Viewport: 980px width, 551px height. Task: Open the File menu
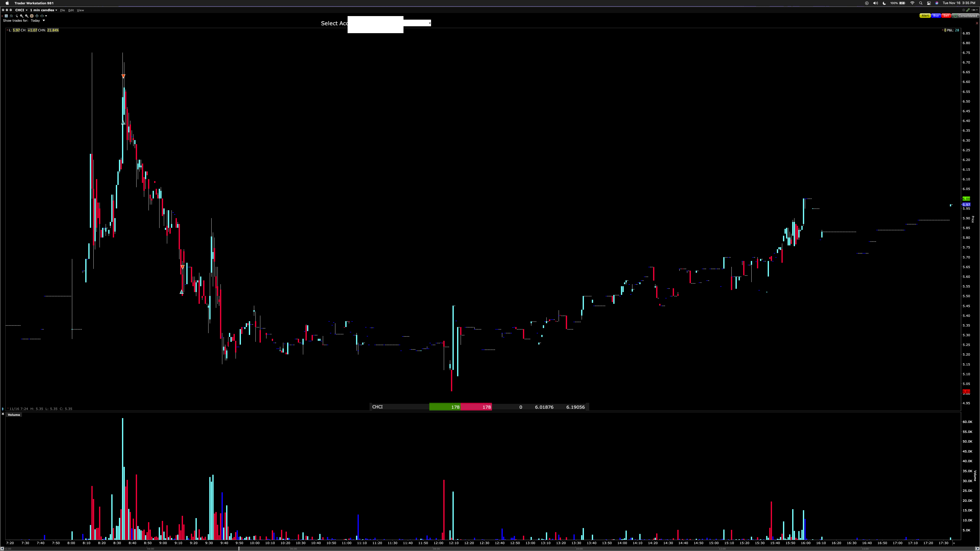pos(62,10)
